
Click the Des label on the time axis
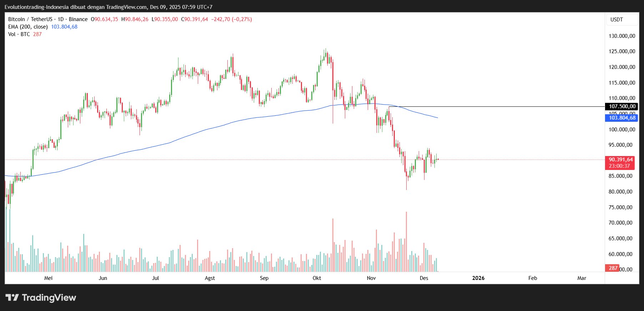pyautogui.click(x=424, y=278)
